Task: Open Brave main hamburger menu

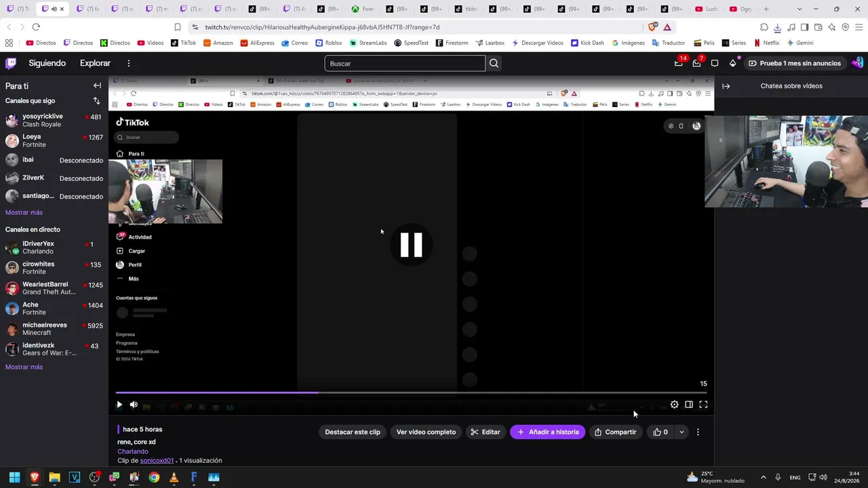Action: (859, 27)
